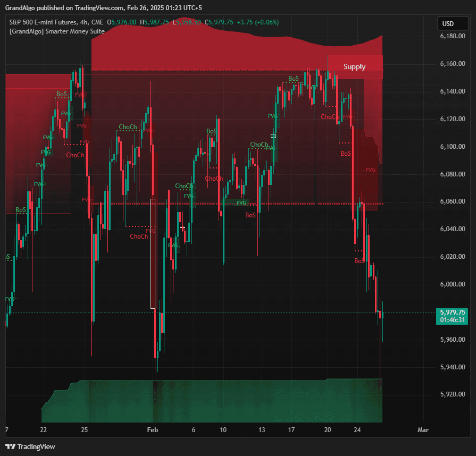The image size is (476, 456).
Task: Select the FVG tag inside the supply zone
Action: (370, 170)
